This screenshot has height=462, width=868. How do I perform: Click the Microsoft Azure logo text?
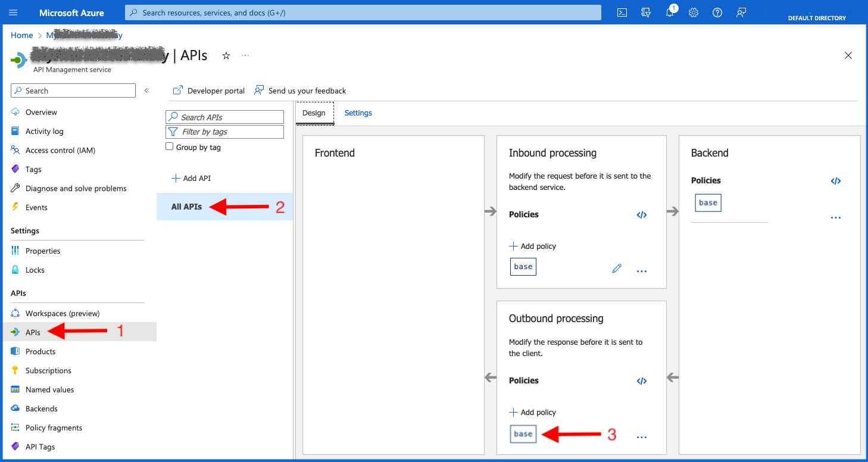[71, 13]
